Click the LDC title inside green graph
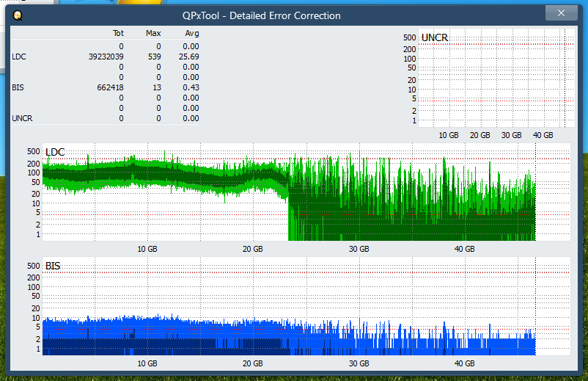Viewport: 588px width, 381px height. [55, 152]
